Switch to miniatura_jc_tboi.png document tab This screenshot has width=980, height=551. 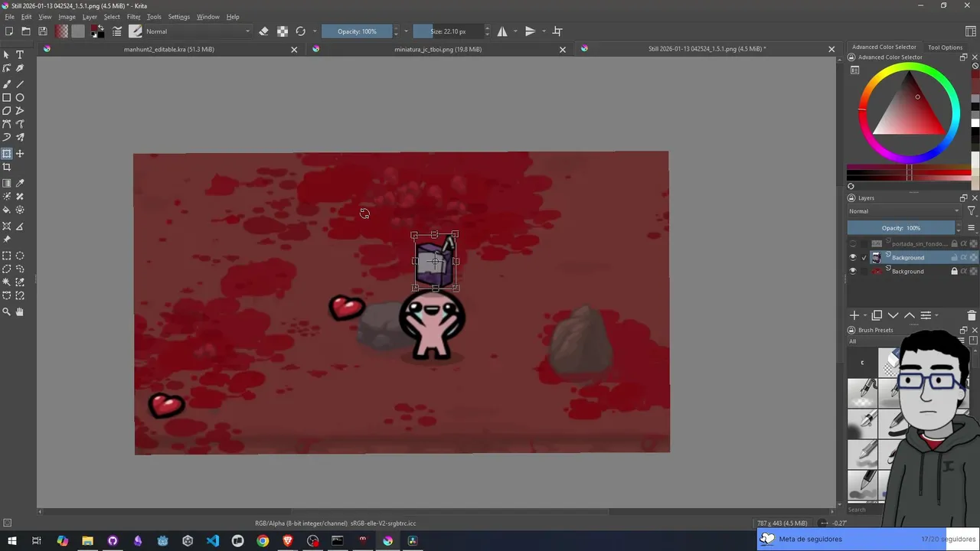tap(438, 49)
